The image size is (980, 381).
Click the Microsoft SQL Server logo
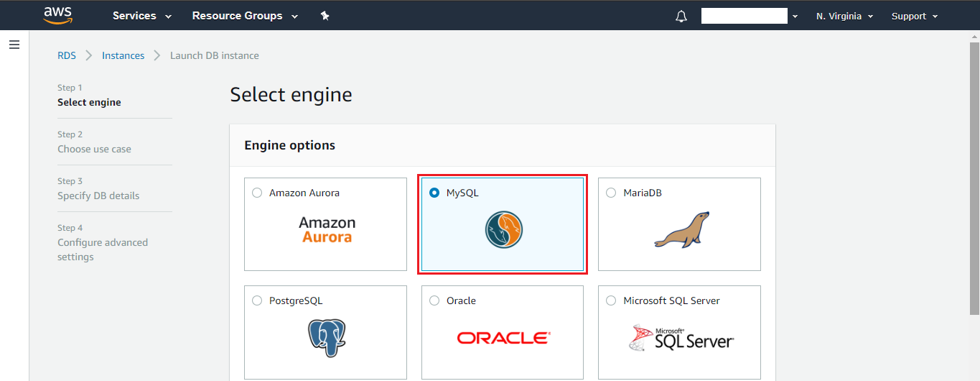(x=681, y=338)
